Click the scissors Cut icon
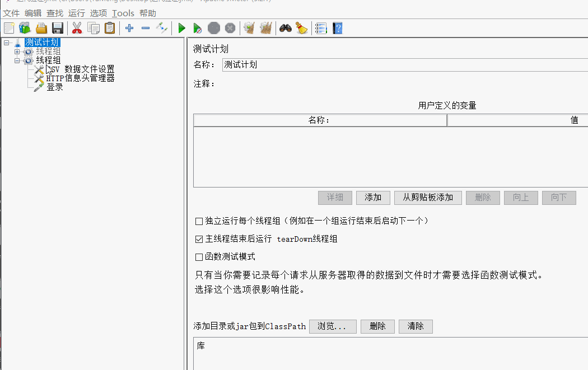 click(x=77, y=28)
